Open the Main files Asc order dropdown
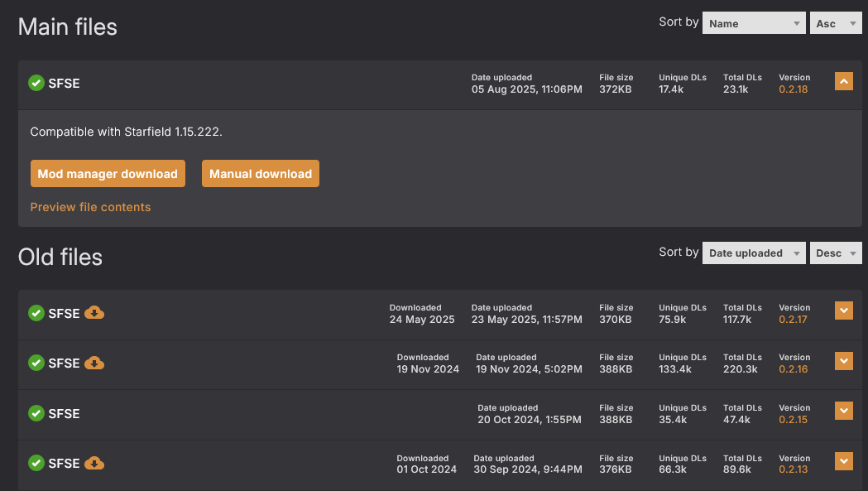 [836, 23]
